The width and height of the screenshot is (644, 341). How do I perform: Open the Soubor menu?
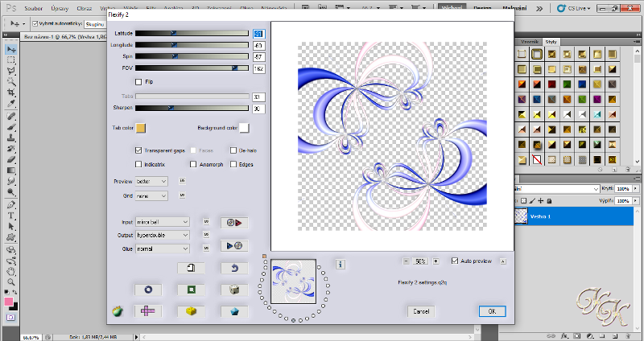click(33, 8)
